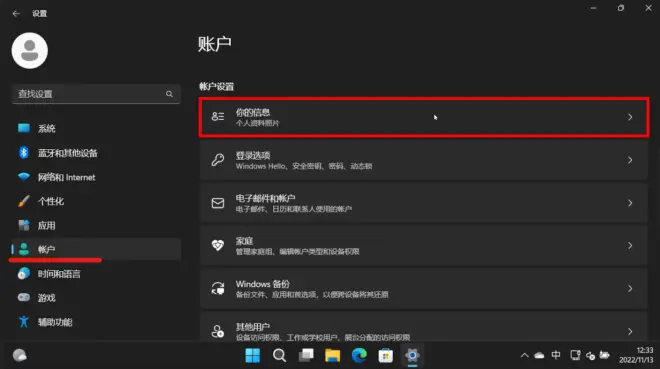660x369 pixels.
Task: Click the Wi-Fi network icon in the sidebar
Action: pos(24,177)
